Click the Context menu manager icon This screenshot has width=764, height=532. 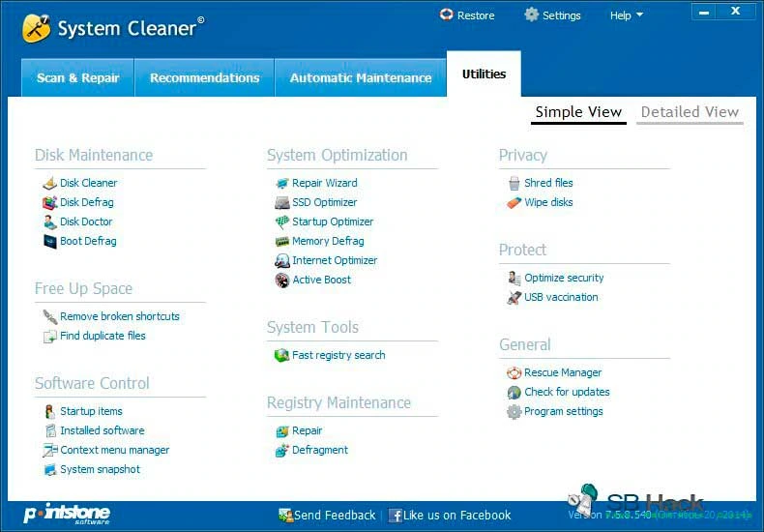(49, 450)
